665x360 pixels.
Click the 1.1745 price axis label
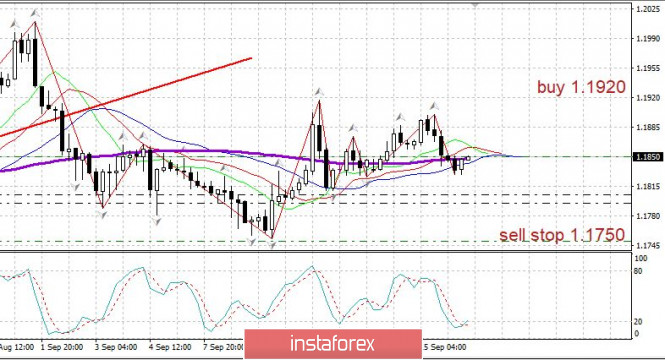click(x=648, y=246)
